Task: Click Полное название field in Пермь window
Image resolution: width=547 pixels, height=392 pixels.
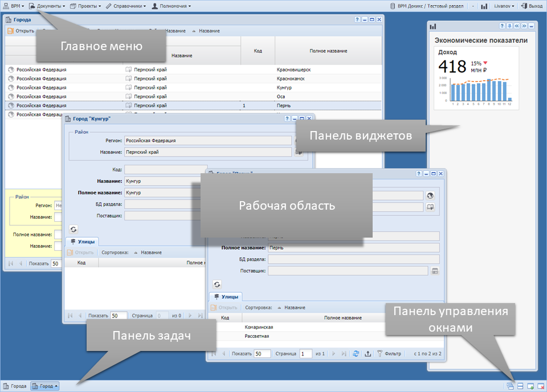Action: [354, 248]
